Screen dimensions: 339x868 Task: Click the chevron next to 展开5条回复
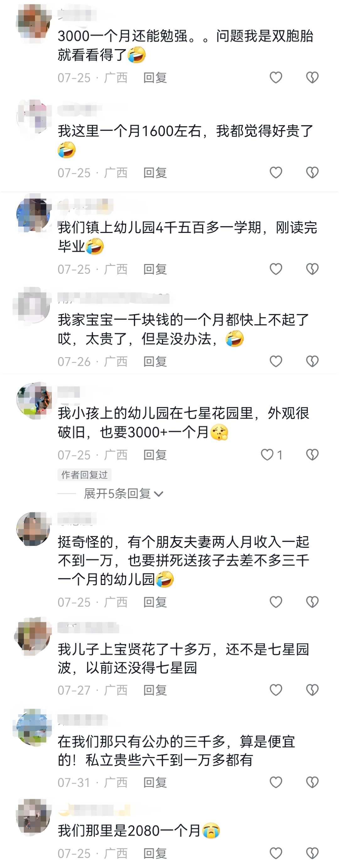(159, 494)
